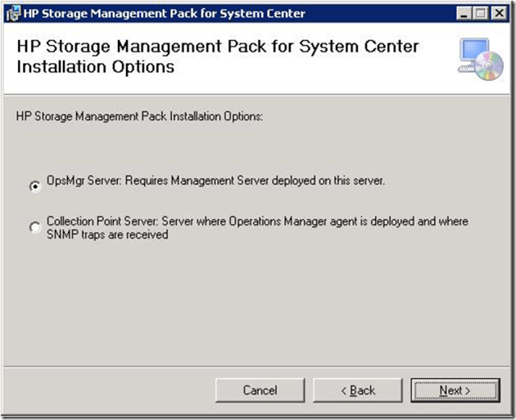Click the 'SNMP traps are received' text line
Image resolution: width=516 pixels, height=420 pixels.
pos(106,234)
